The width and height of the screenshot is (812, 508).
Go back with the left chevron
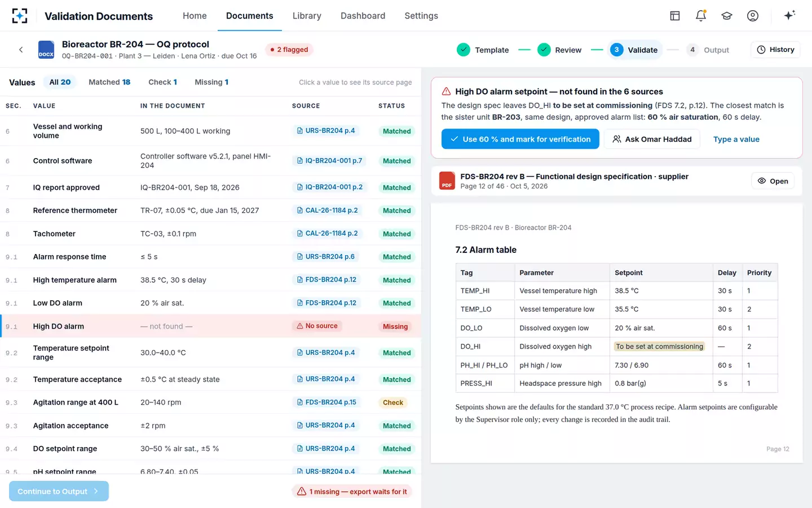tap(21, 50)
